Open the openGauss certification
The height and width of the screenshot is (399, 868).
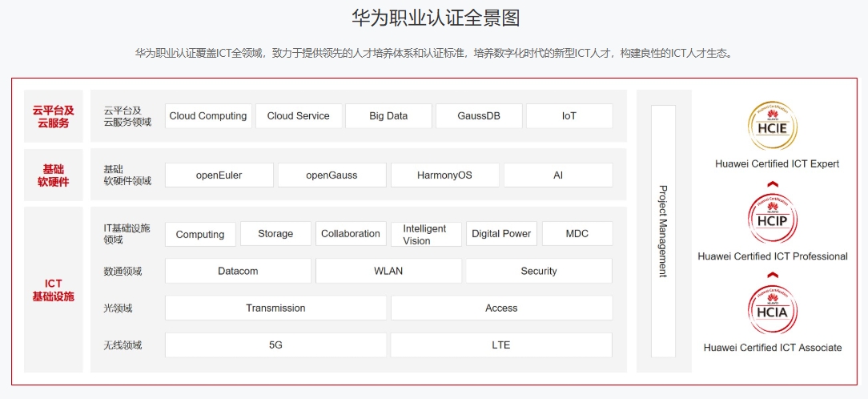(332, 175)
